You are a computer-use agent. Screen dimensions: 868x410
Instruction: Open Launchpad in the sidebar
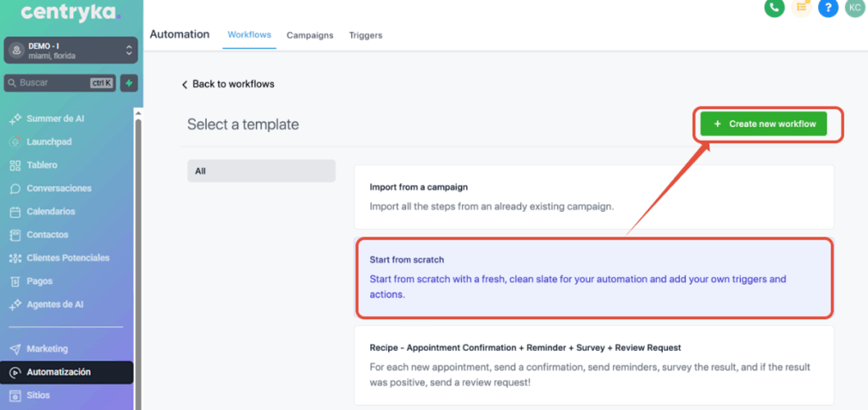47,141
